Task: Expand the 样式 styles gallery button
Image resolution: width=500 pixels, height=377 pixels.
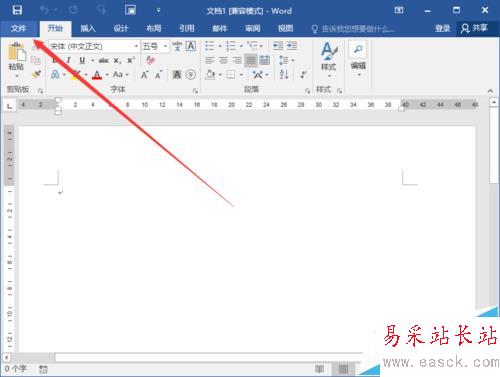Action: click(328, 59)
